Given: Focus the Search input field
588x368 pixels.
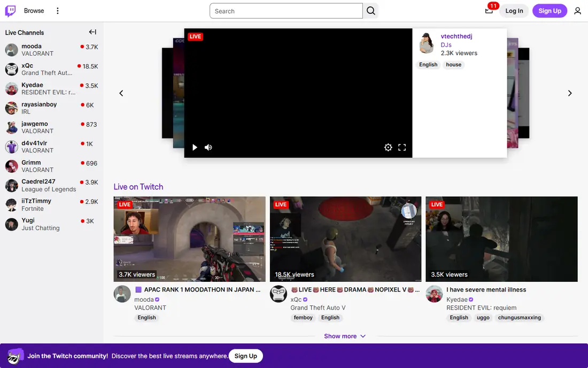Looking at the screenshot, I should point(286,11).
